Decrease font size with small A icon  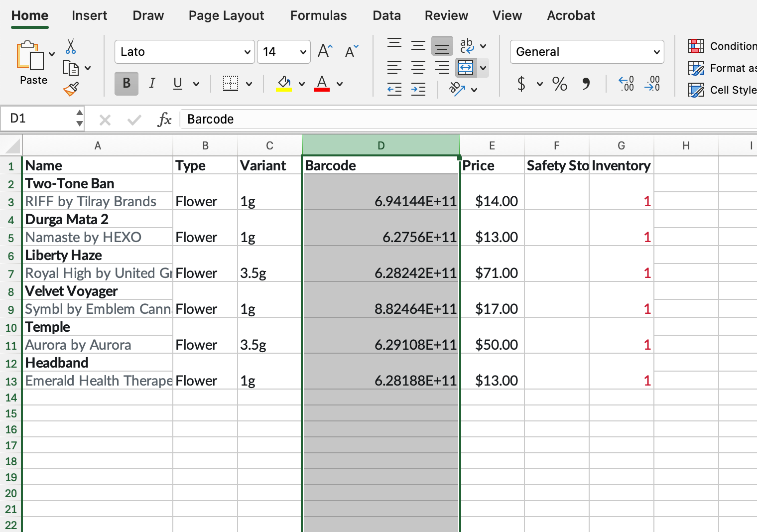click(352, 51)
